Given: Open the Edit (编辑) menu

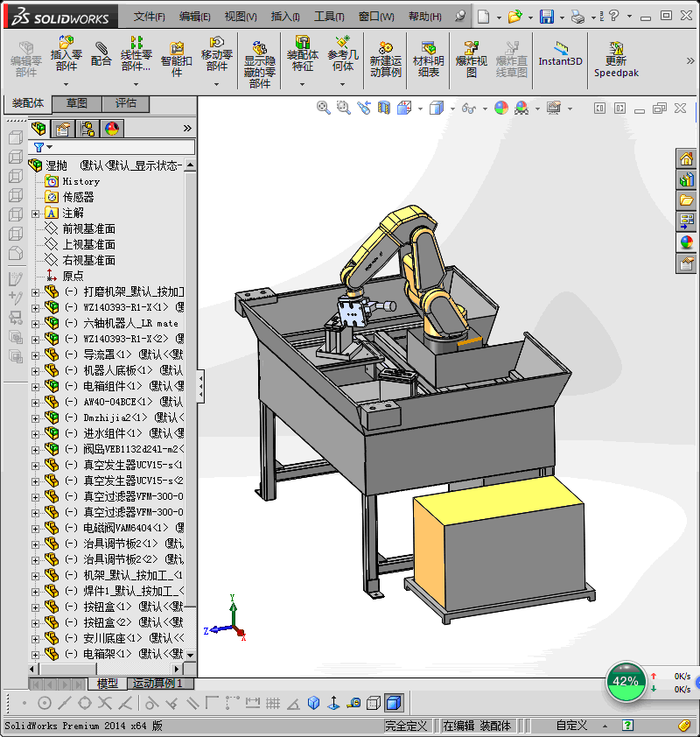Looking at the screenshot, I should click(194, 17).
